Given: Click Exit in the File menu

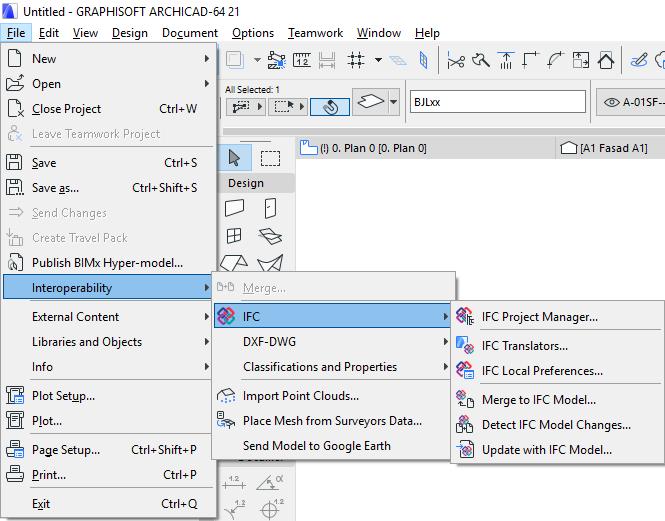Looking at the screenshot, I should (109, 504).
